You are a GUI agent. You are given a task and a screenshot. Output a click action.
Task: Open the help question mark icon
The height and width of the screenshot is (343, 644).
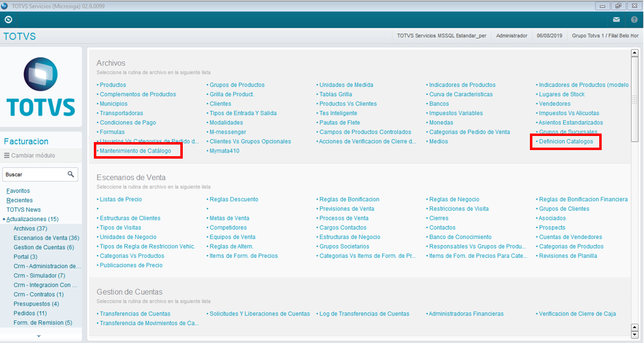pos(634,19)
